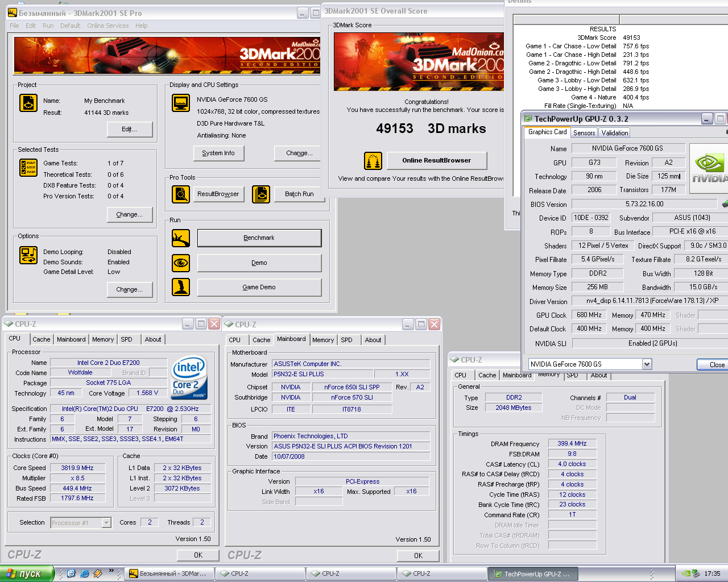
Task: Open the Online ResultBrowser
Action: coord(437,161)
